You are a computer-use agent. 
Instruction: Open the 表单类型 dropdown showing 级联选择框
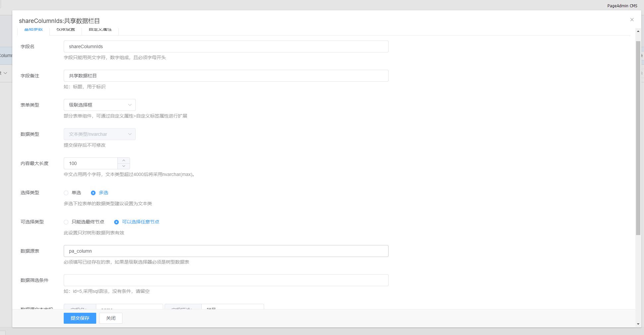point(100,105)
